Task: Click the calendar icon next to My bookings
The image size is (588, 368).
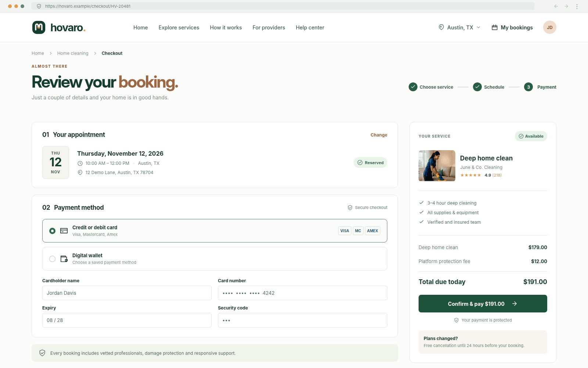Action: (495, 27)
